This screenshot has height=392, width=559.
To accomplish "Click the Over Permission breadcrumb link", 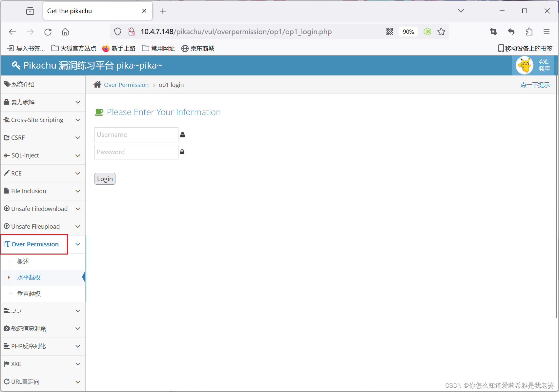I will [126, 85].
